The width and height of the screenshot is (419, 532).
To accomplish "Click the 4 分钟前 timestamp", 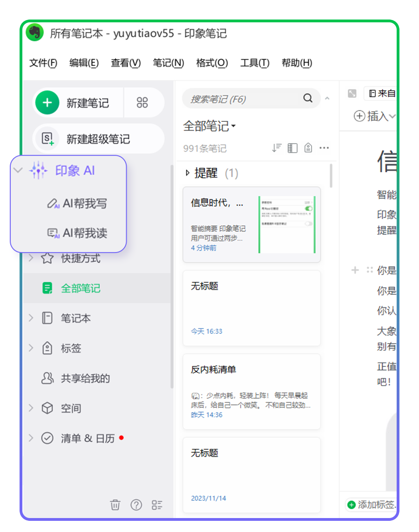I will coord(203,248).
